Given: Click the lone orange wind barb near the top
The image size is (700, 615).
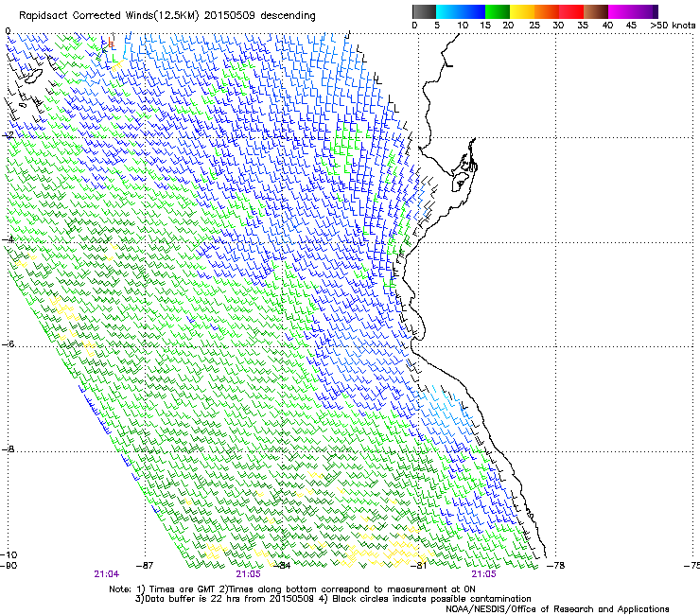Looking at the screenshot, I should (111, 43).
